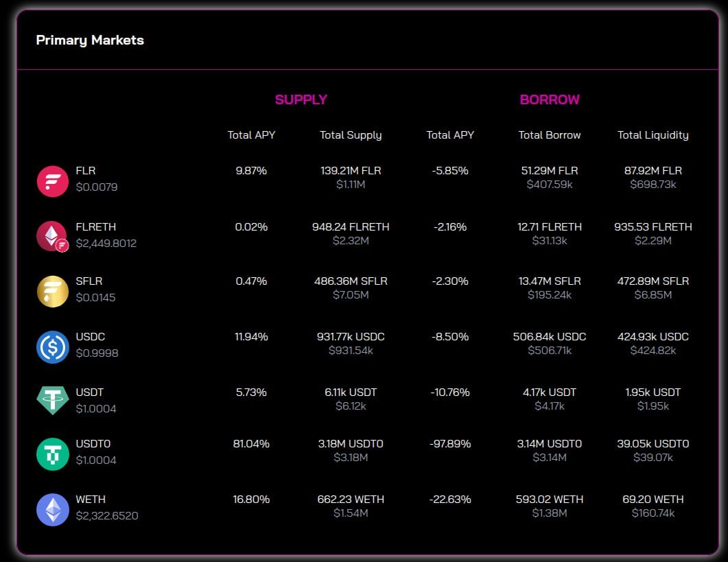The image size is (728, 562).
Task: Click FLR supply APY 9.87%
Action: pyautogui.click(x=251, y=170)
